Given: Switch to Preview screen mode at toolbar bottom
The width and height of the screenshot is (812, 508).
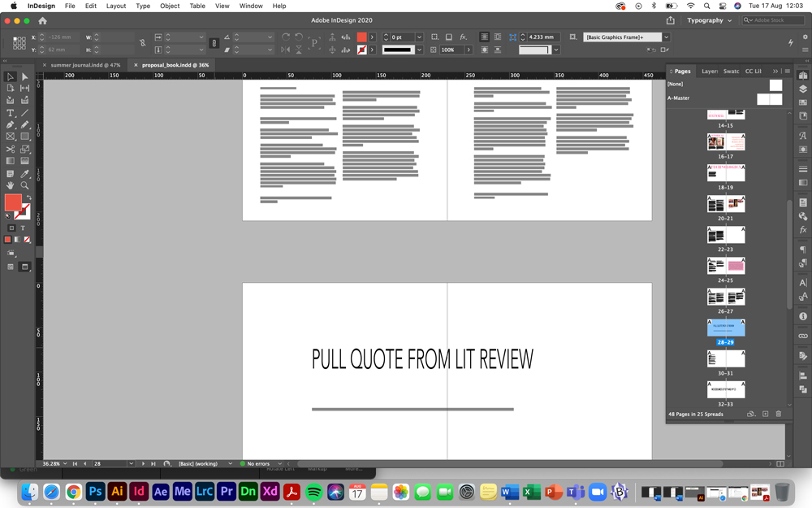Looking at the screenshot, I should pyautogui.click(x=25, y=266).
